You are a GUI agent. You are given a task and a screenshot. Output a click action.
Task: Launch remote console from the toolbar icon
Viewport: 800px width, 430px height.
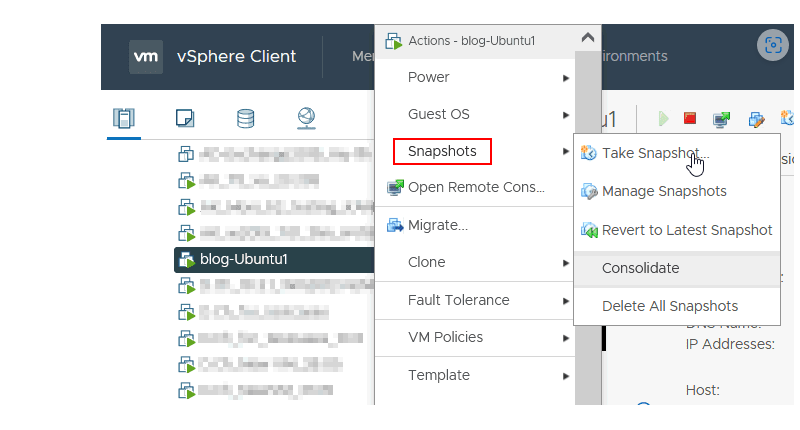721,119
